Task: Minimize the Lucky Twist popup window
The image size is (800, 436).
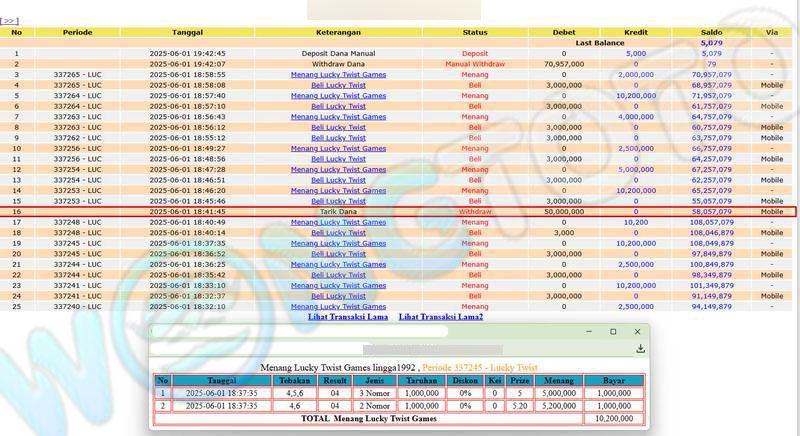Action: (588, 331)
